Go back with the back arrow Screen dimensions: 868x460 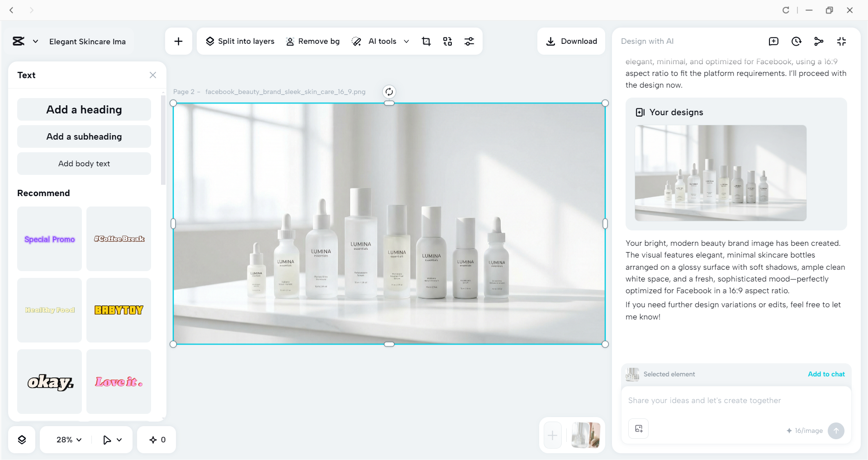coord(12,10)
